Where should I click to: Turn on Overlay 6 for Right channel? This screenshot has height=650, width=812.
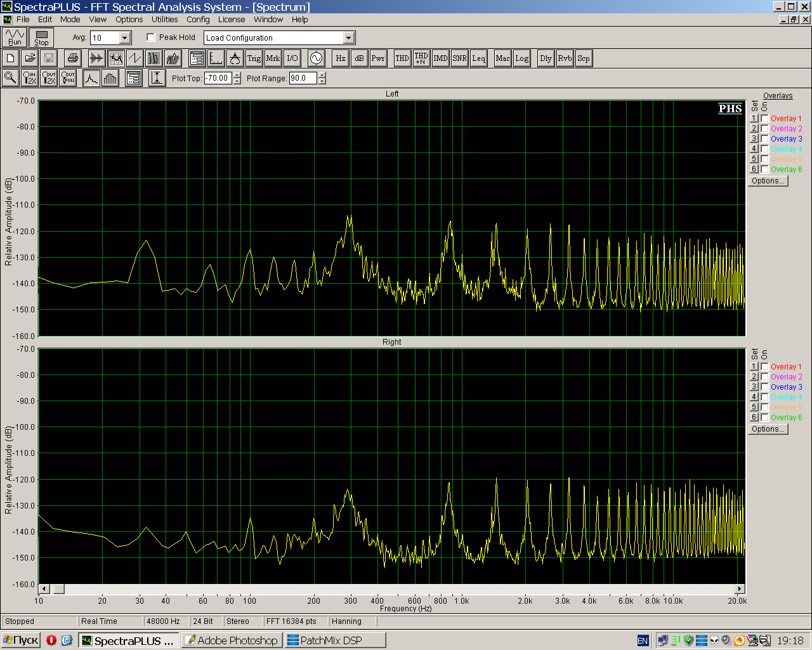(765, 418)
